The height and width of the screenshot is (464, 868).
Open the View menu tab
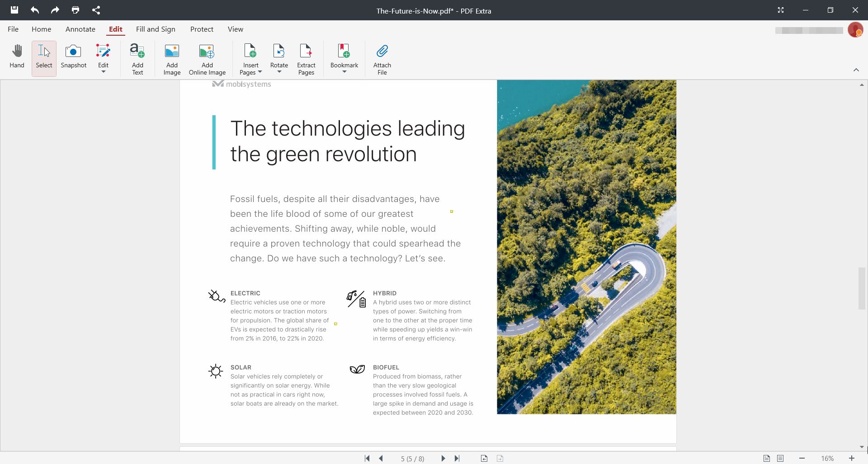[235, 29]
